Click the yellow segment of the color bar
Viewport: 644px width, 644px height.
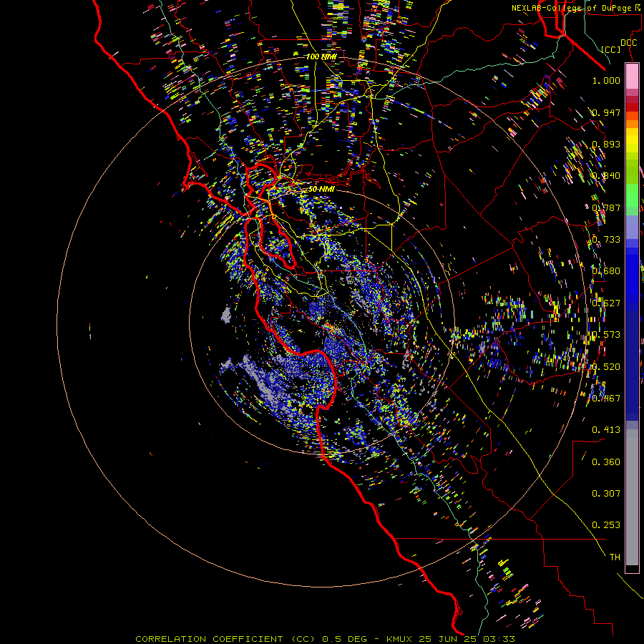tap(632, 140)
